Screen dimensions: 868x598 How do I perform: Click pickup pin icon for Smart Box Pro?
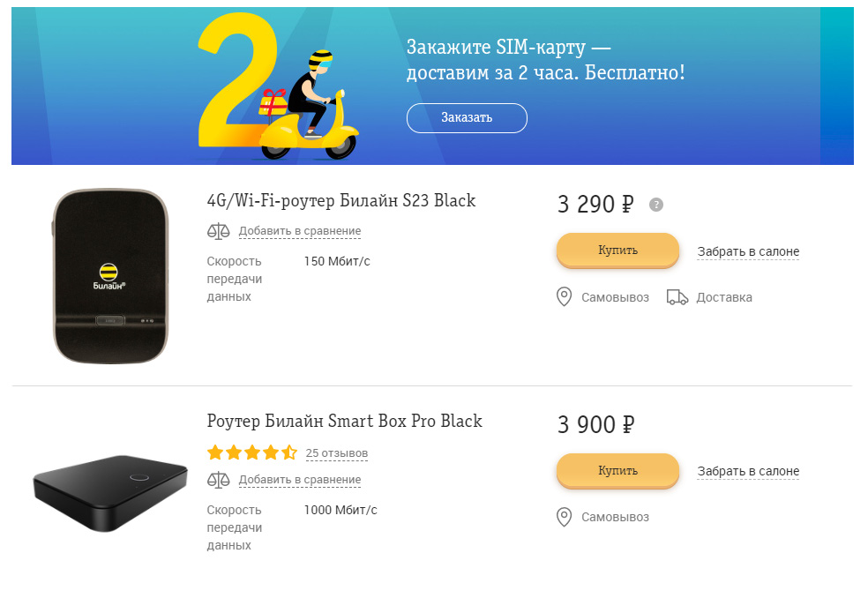point(565,517)
